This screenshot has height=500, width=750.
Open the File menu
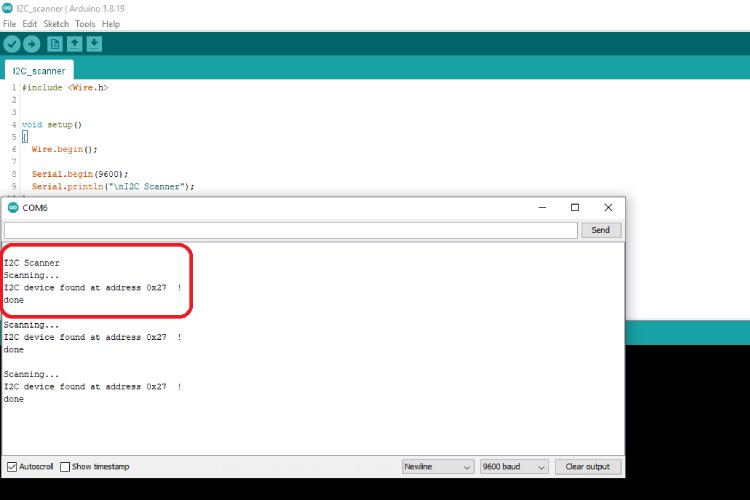pos(10,23)
